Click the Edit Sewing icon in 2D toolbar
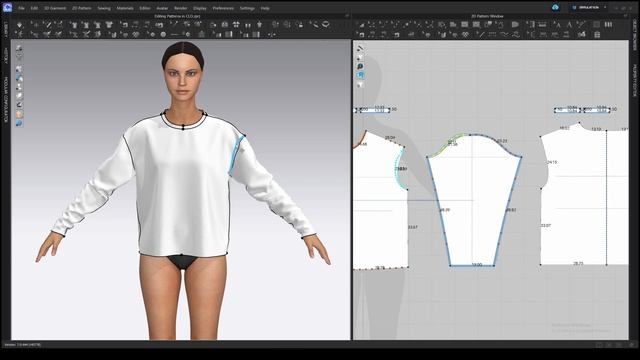The image size is (640, 360). [x=360, y=35]
